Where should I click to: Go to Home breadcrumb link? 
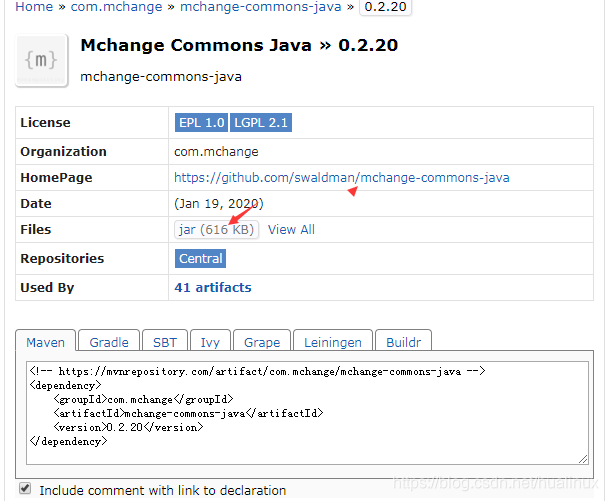pyautogui.click(x=34, y=7)
